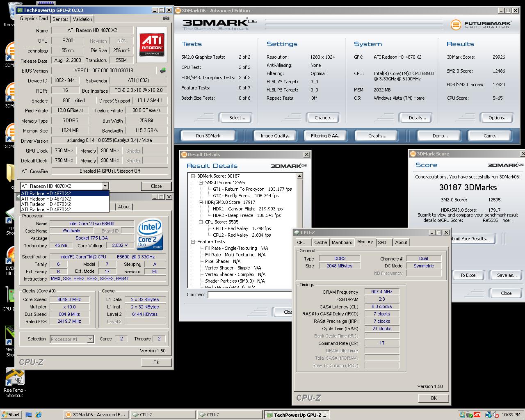Click the Futuremark Corporation logo
Image resolution: width=525 pixels, height=420 pixels.
tap(481, 25)
